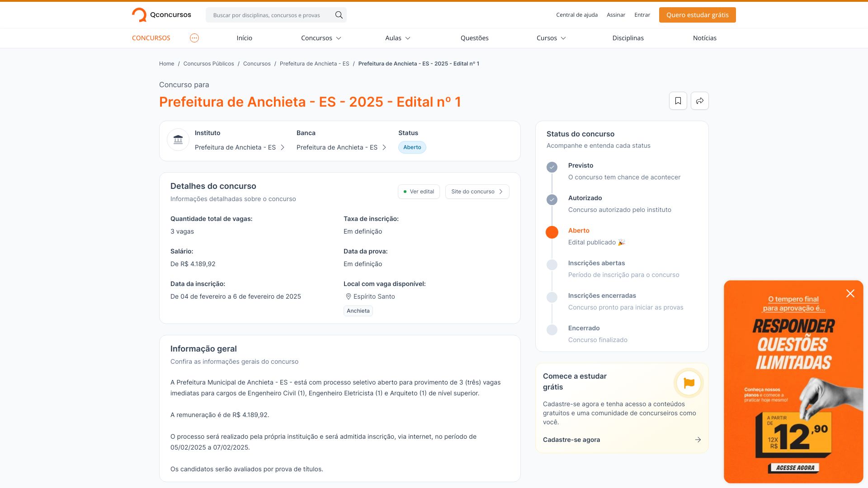Open Banca Prefeitura de Anchieta - ES link
The height and width of the screenshot is (488, 868).
tap(341, 147)
